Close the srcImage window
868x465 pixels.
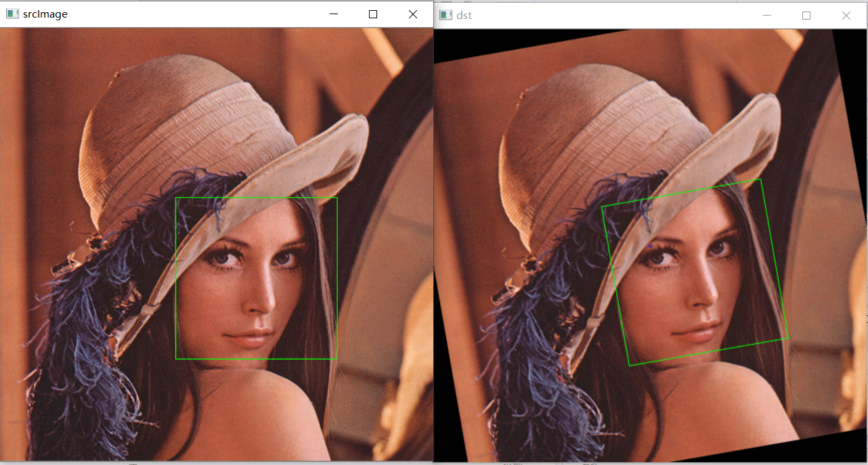pyautogui.click(x=413, y=14)
